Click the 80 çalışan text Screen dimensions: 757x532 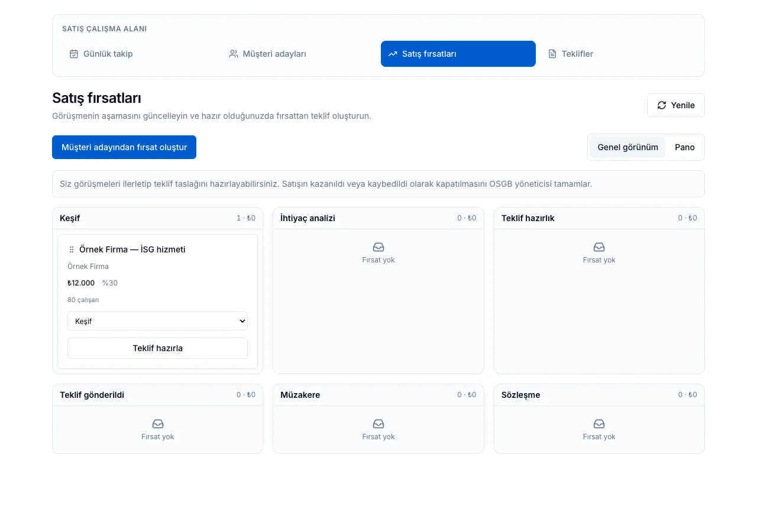83,300
